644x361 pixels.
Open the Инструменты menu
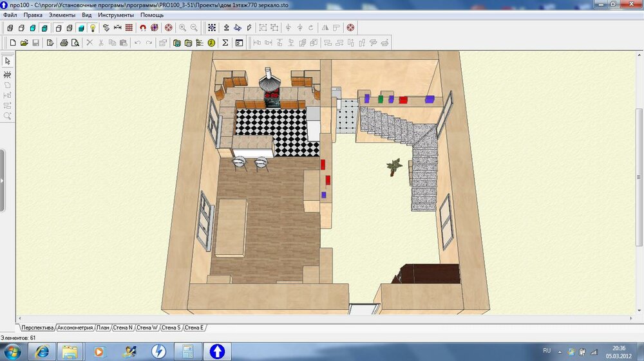116,14
